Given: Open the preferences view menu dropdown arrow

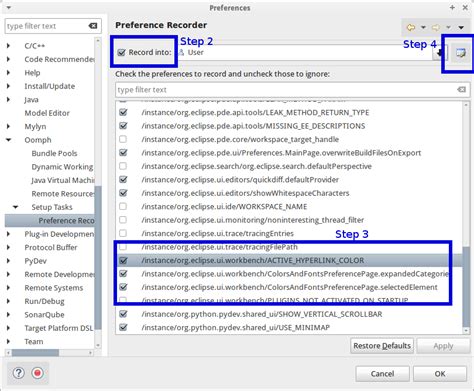Looking at the screenshot, I should pyautogui.click(x=461, y=27).
